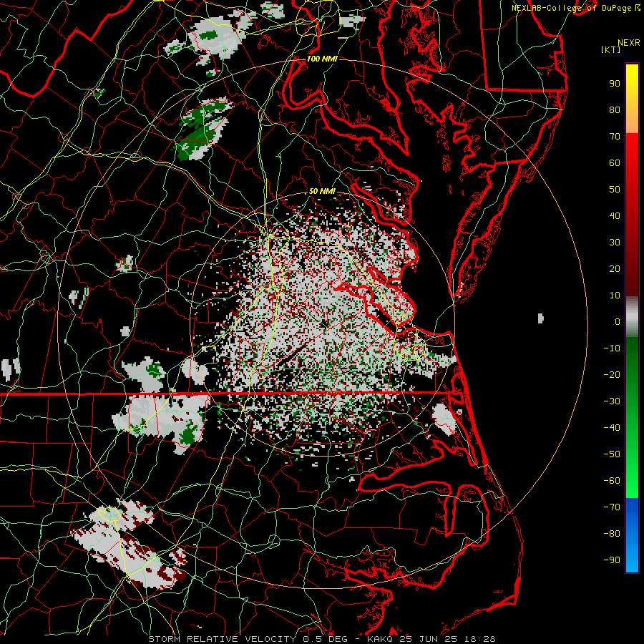Click the isolated gray echo over the ocean
The width and height of the screenshot is (644, 644).
pyautogui.click(x=541, y=318)
